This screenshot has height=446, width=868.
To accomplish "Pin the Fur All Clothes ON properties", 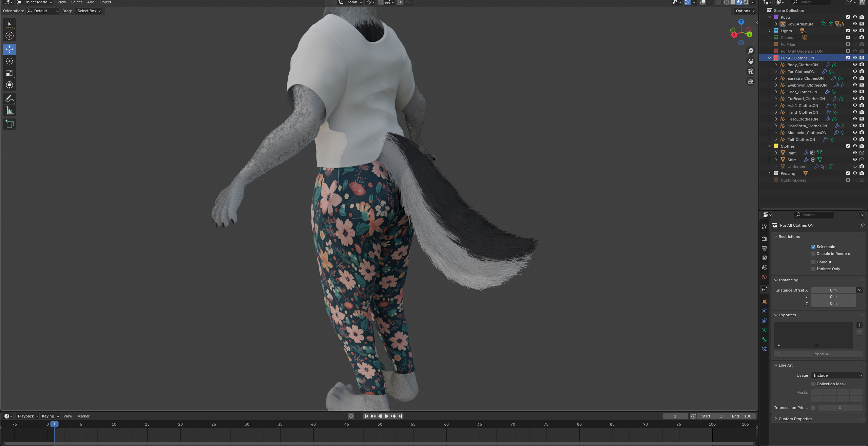I will click(862, 225).
